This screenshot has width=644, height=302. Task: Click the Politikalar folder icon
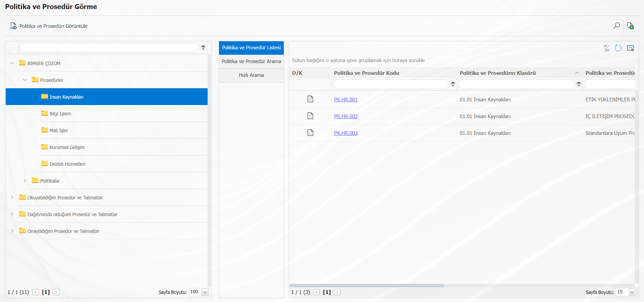(x=35, y=180)
